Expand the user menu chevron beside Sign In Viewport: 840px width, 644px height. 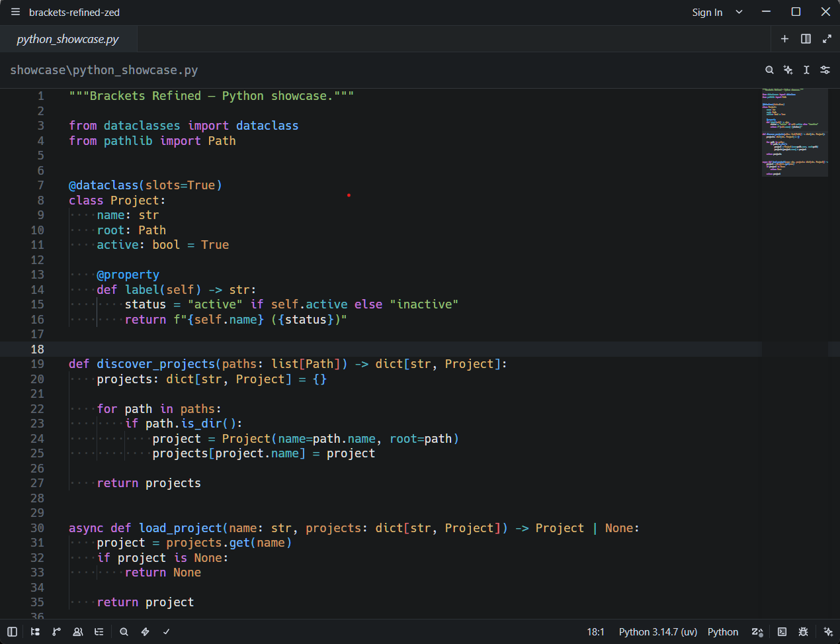pos(739,12)
